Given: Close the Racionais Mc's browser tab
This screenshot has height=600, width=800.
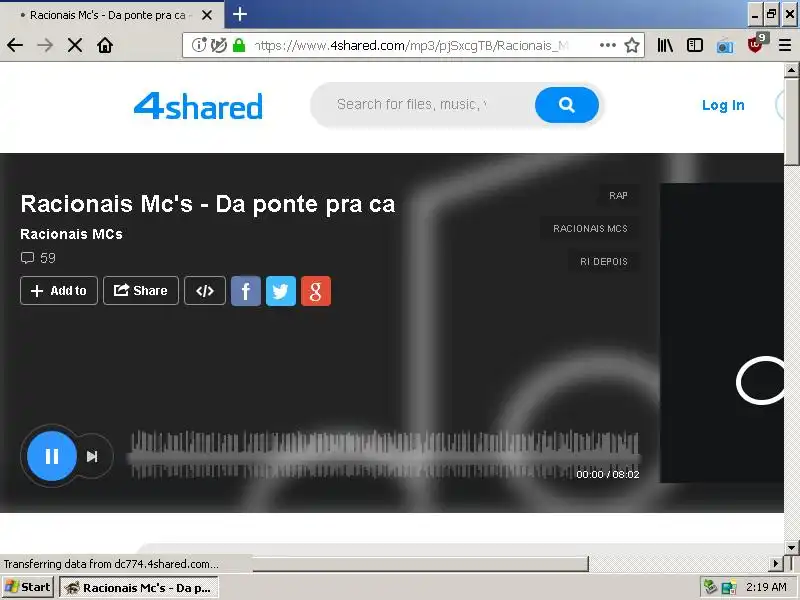Looking at the screenshot, I should point(207,15).
